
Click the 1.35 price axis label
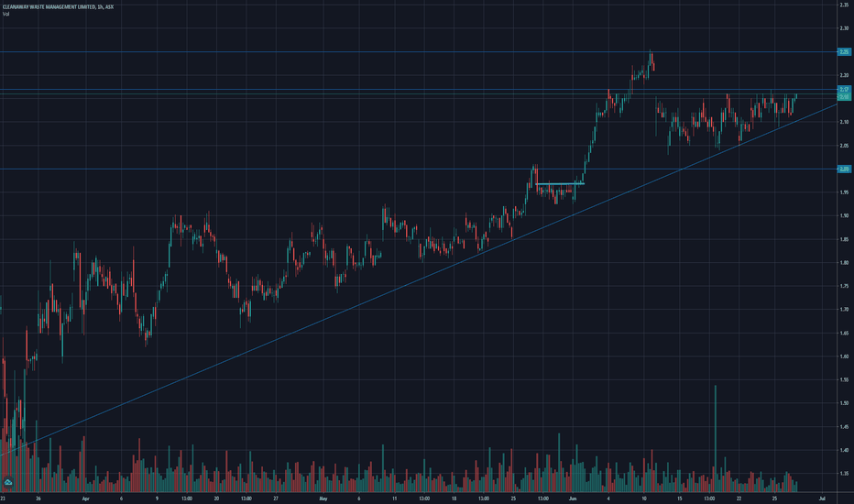pos(844,474)
